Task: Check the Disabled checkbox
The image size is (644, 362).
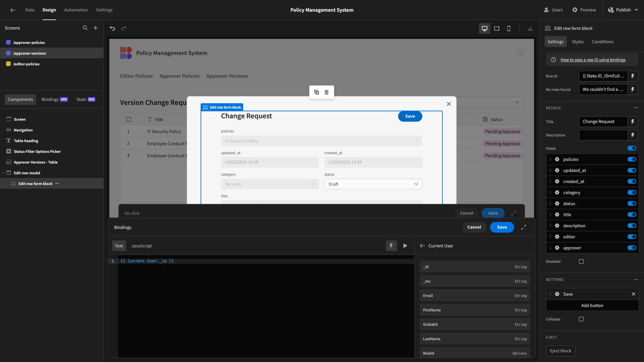Action: (581, 262)
